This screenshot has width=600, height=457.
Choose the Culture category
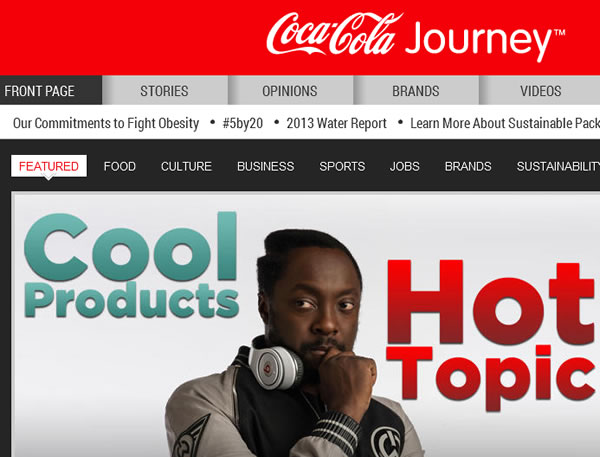(x=186, y=166)
